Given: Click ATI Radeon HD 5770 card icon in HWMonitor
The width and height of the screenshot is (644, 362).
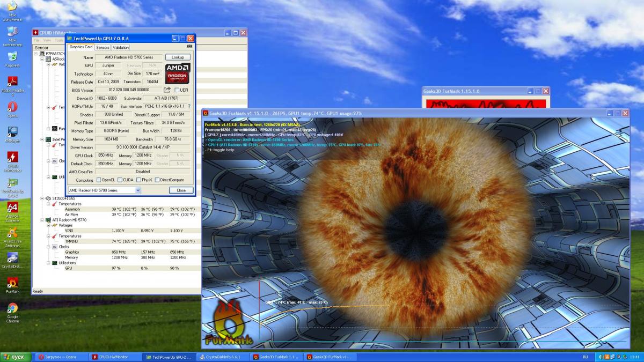Looking at the screenshot, I should (48, 220).
